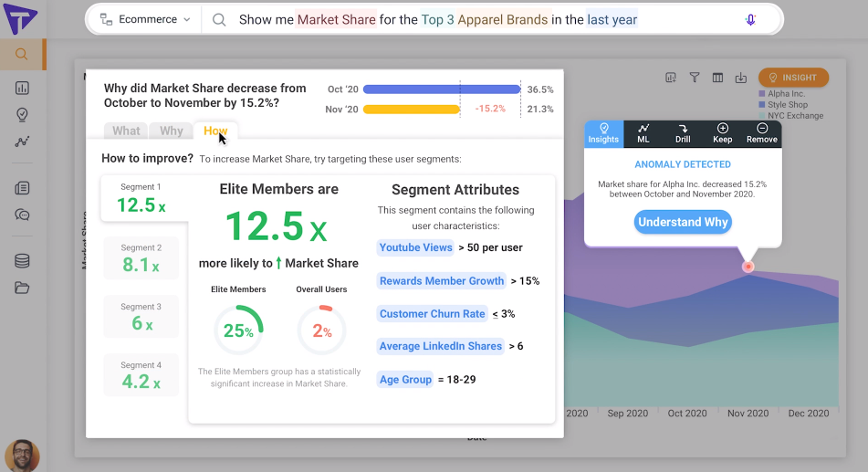Screen dimensions: 868x472
Task: Click the red anomaly marker on chart
Action: click(x=748, y=267)
